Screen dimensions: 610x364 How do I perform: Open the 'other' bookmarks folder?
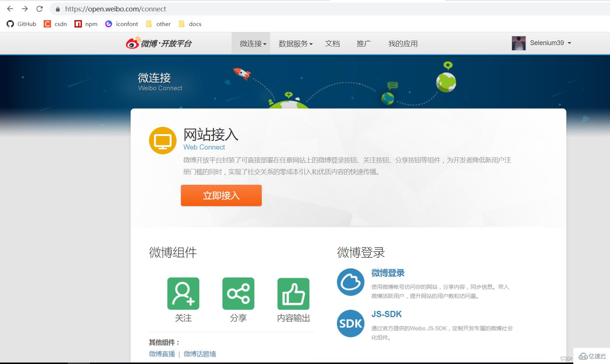pos(158,24)
